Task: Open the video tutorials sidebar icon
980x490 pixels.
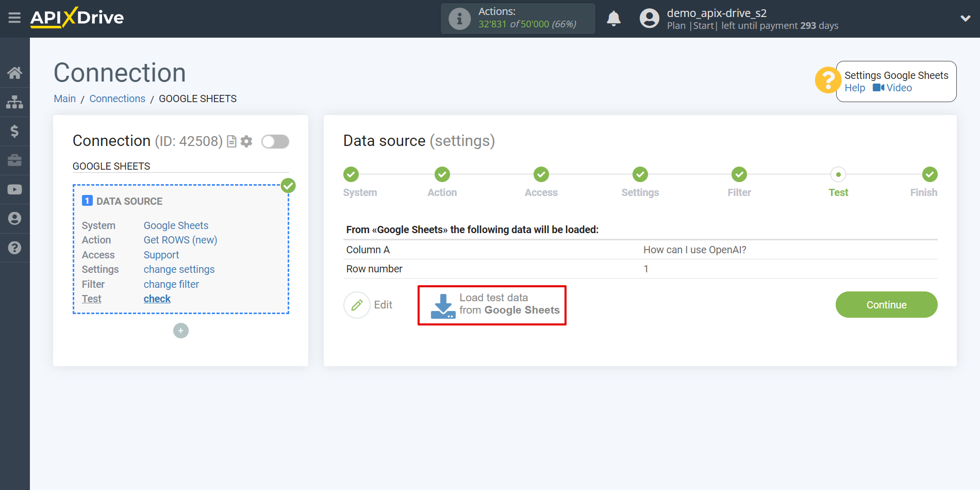Action: pos(14,189)
